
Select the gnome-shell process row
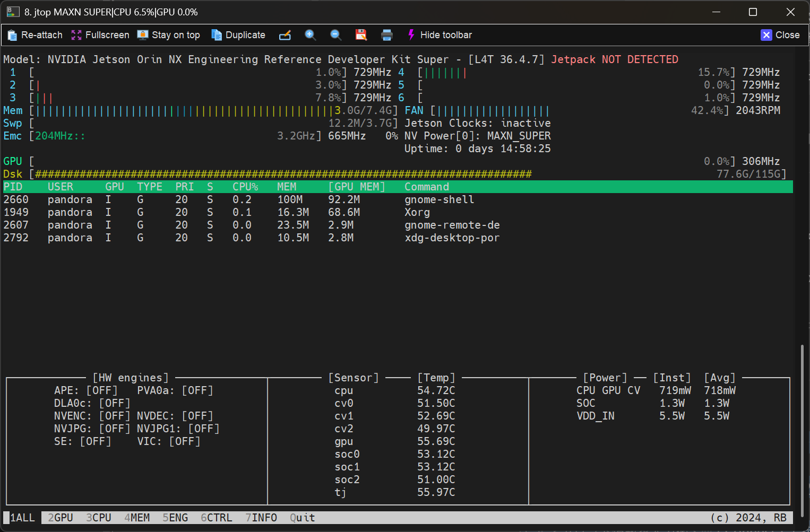398,199
